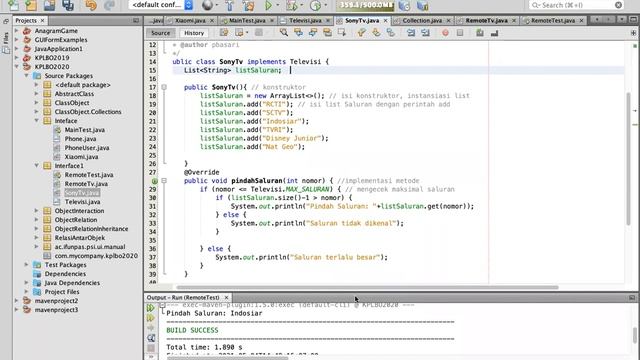This screenshot has width=640, height=360.
Task: Select the Dependencies node
Action: click(65, 274)
